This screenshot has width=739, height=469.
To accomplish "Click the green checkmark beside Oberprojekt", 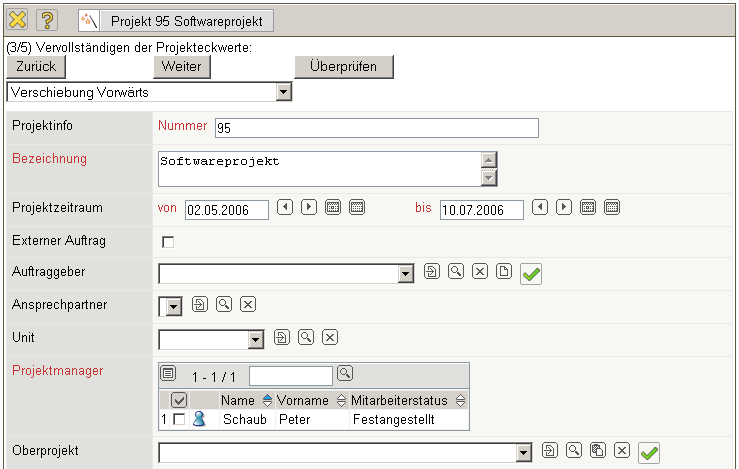I will [649, 453].
